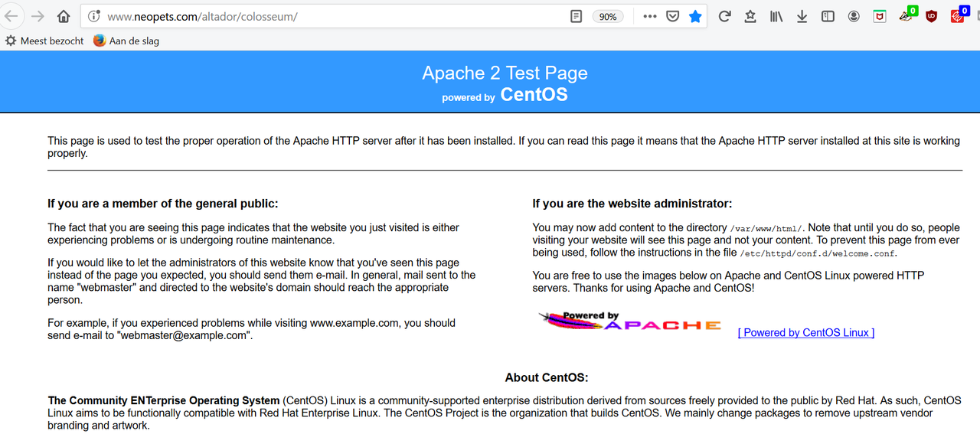This screenshot has height=434, width=980.
Task: Show downloads panel arrow icon
Action: coord(802,16)
